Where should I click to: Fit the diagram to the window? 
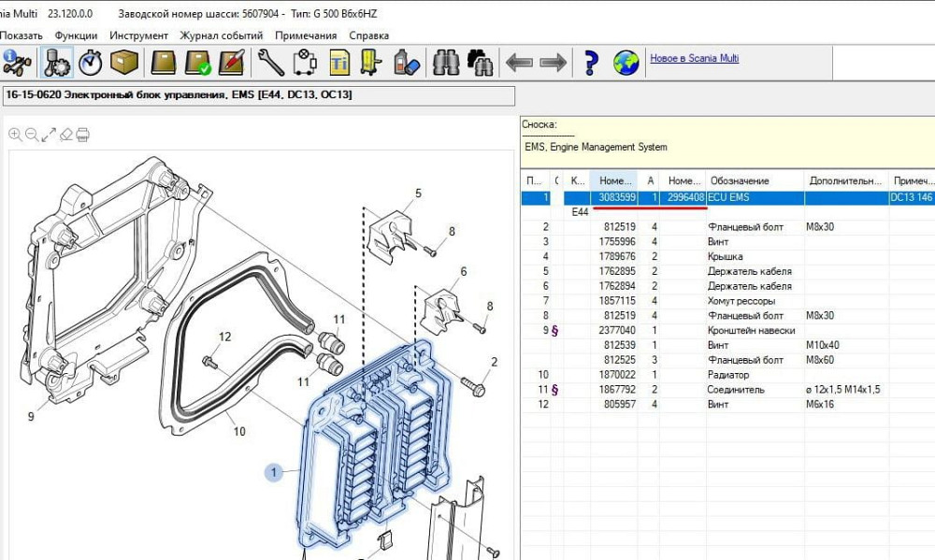pyautogui.click(x=50, y=132)
